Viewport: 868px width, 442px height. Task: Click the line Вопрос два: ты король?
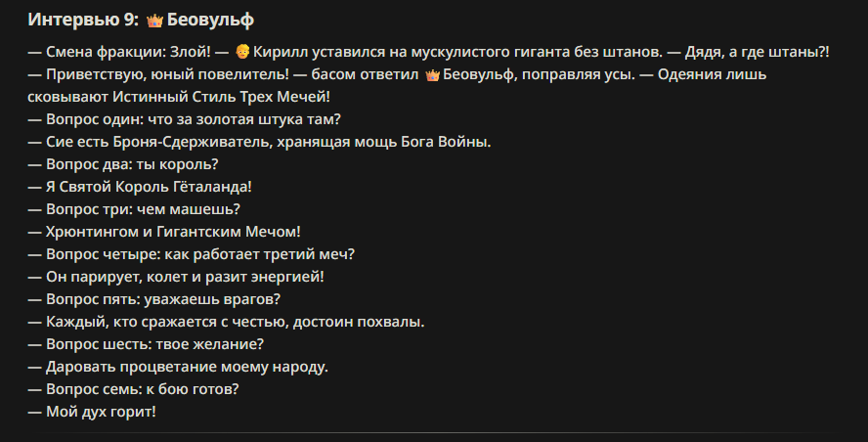pos(123,164)
